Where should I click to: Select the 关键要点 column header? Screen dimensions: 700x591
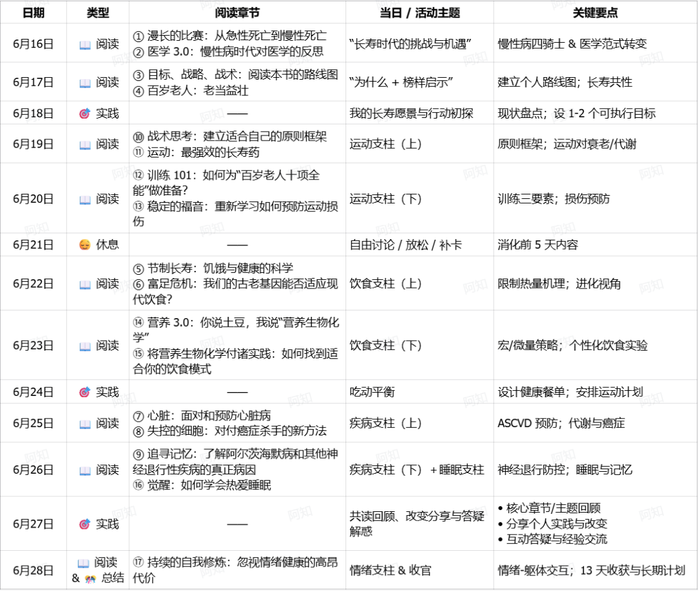tap(596, 12)
